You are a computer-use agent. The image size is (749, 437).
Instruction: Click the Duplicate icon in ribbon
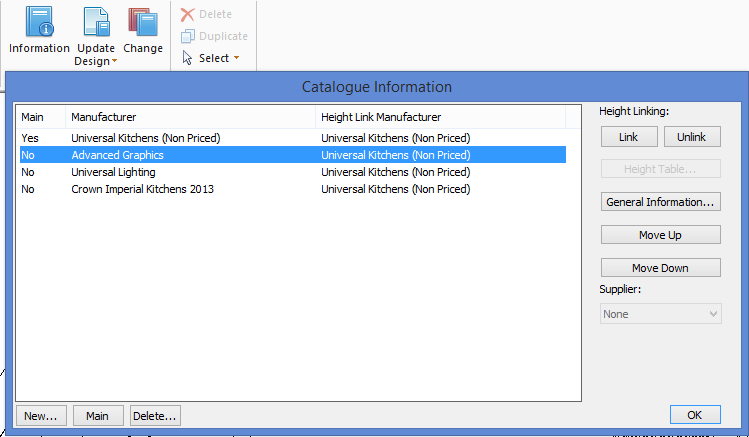pos(188,36)
